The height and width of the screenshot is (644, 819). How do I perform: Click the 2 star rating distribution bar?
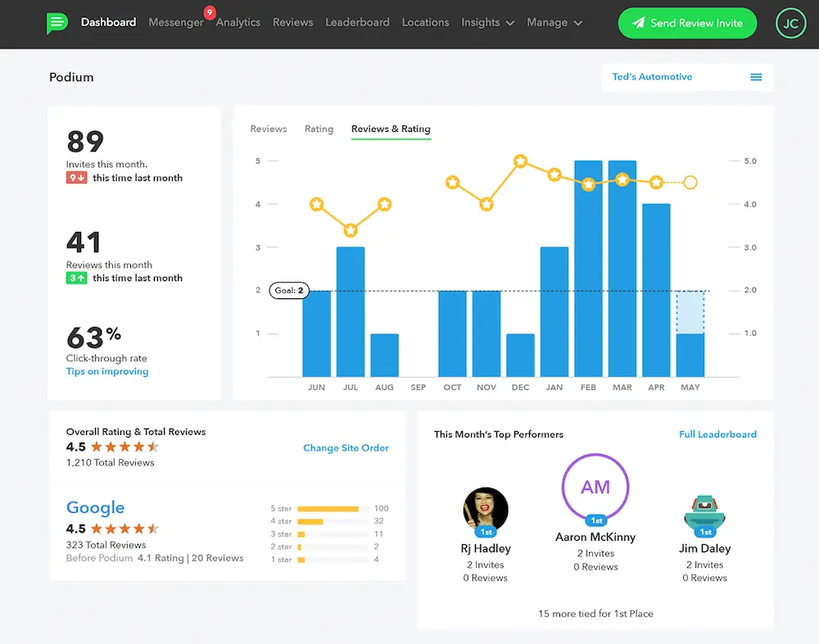point(333,546)
